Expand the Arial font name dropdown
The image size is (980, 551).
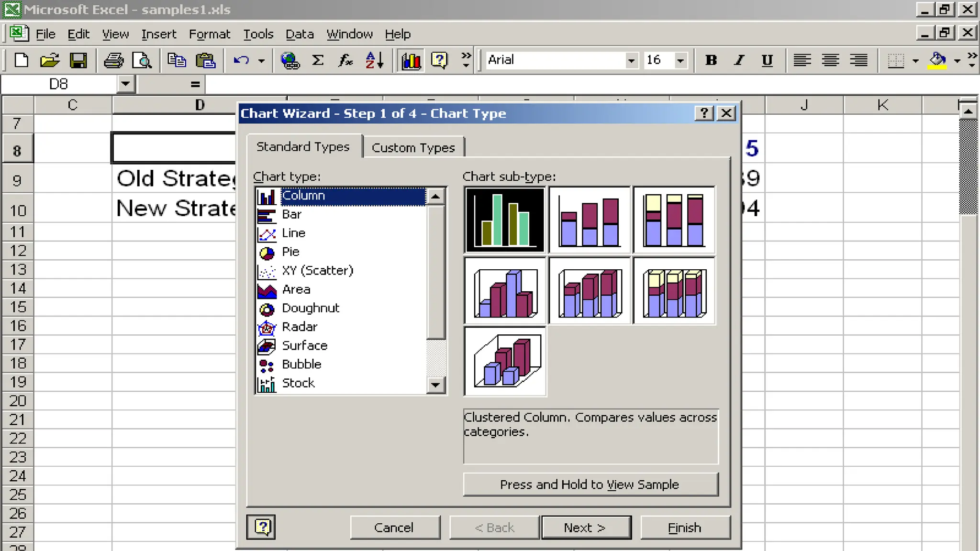click(631, 60)
